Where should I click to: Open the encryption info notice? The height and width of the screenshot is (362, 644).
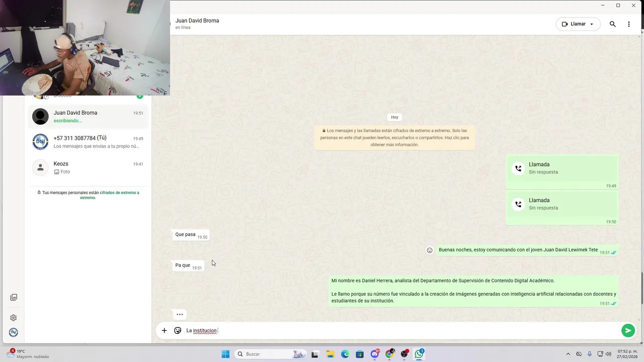pyautogui.click(x=394, y=137)
